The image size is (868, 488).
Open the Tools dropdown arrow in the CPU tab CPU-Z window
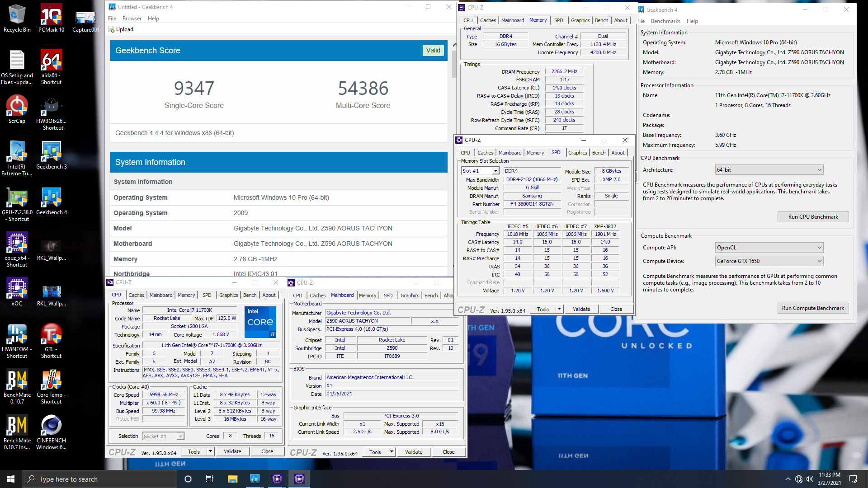210,451
